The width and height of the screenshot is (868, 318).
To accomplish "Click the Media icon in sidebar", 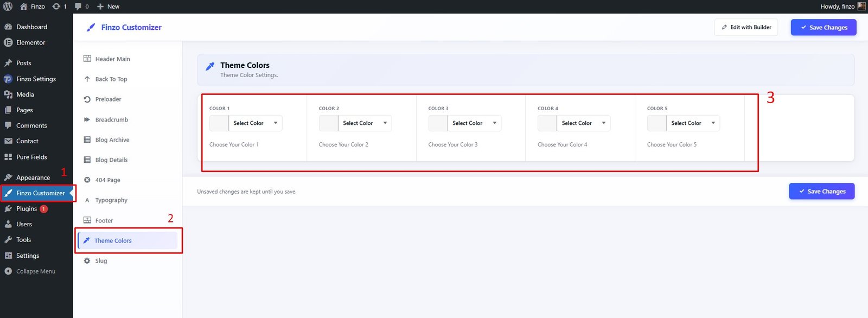I will click(8, 94).
